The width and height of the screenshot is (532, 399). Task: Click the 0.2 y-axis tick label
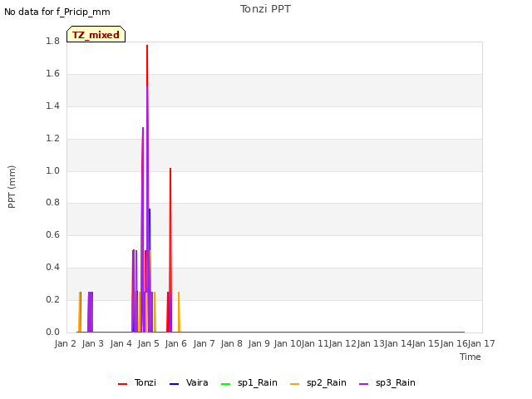pos(52,299)
